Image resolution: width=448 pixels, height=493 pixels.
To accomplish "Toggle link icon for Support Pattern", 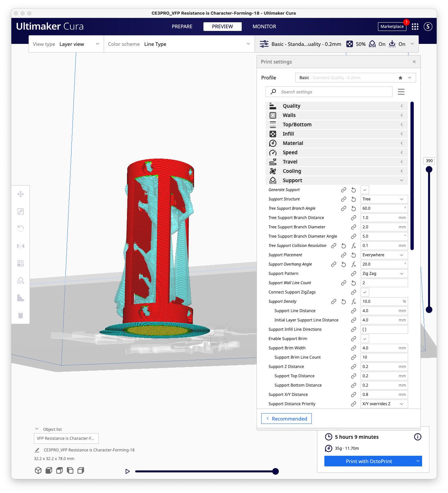I will click(354, 274).
